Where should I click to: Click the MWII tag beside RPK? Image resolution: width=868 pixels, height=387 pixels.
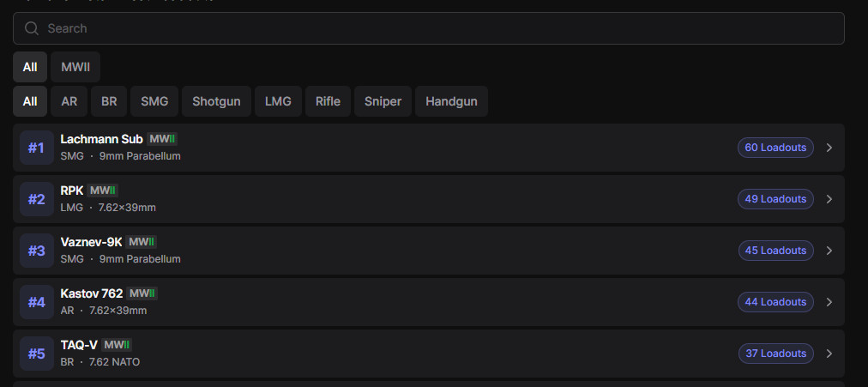103,190
